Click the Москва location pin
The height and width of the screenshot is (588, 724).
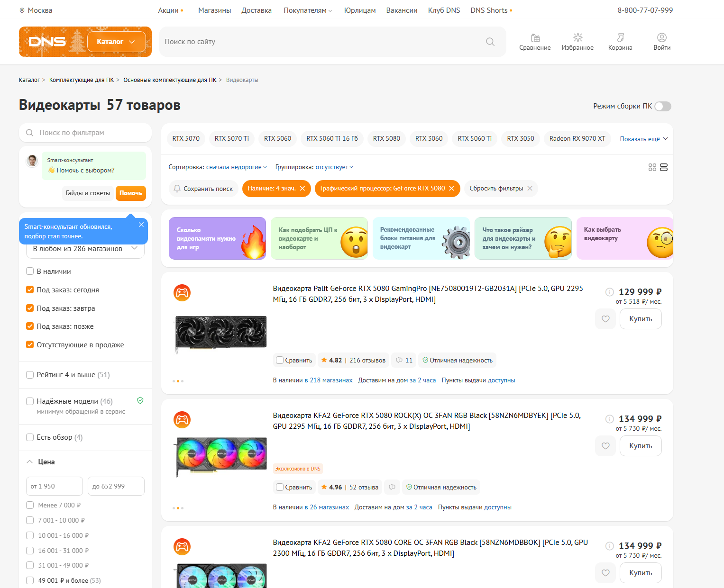coord(22,10)
